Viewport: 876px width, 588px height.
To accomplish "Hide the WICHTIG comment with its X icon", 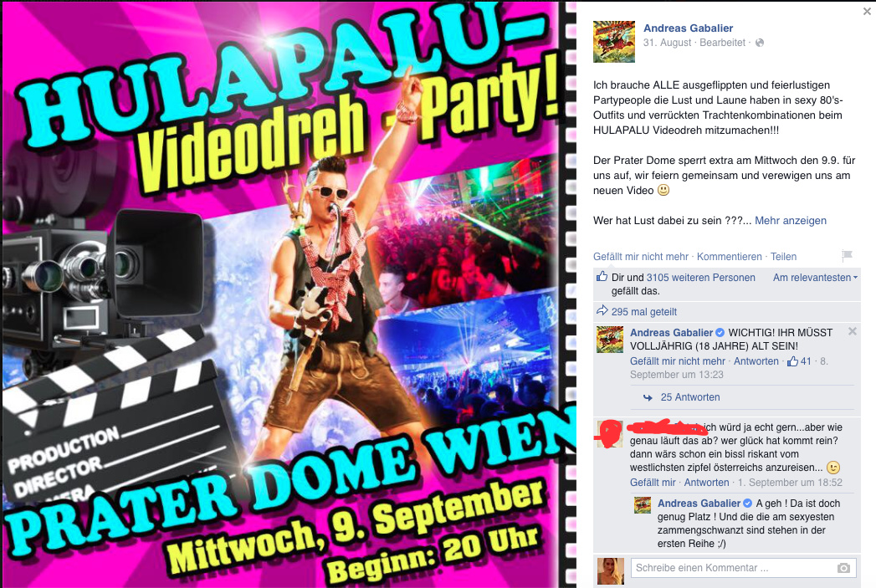I will point(853,331).
